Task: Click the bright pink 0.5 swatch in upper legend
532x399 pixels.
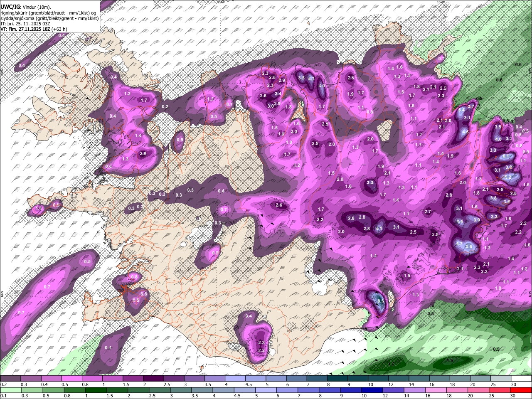Action: click(x=71, y=379)
